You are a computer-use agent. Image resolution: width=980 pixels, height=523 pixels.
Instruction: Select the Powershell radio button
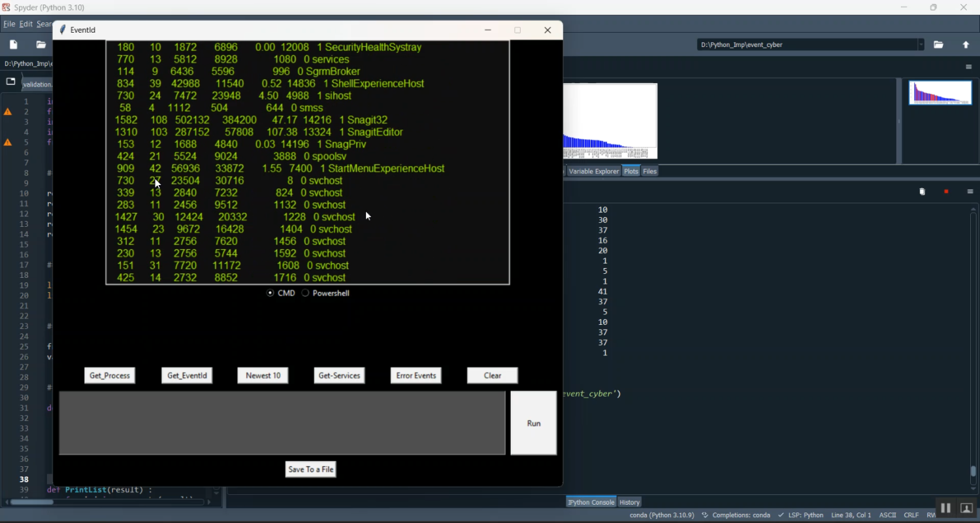tap(305, 294)
